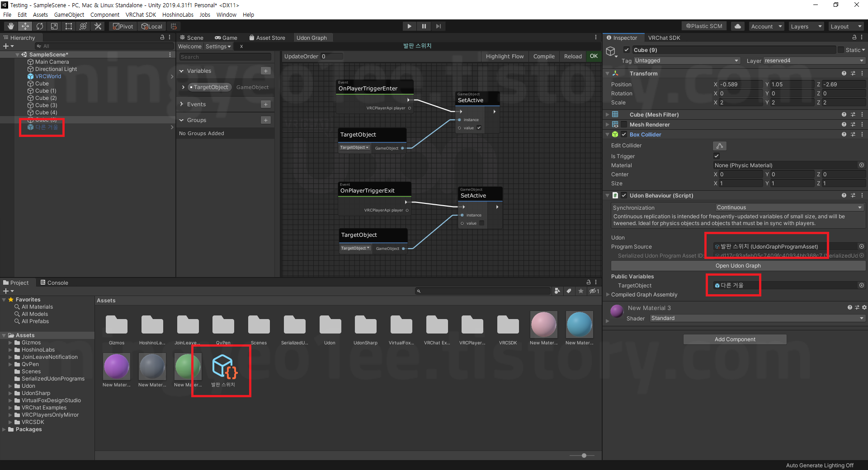Open Transform component help icon
This screenshot has width=868, height=470.
(x=844, y=73)
